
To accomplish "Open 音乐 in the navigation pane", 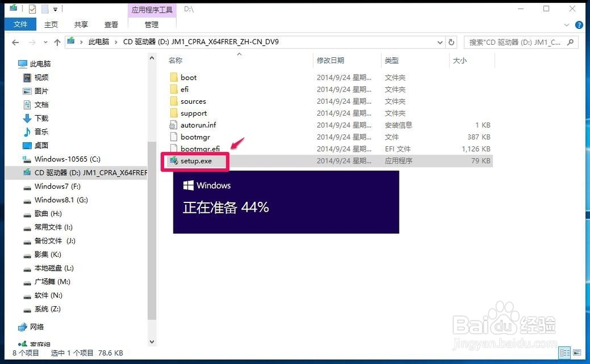I will click(x=41, y=132).
